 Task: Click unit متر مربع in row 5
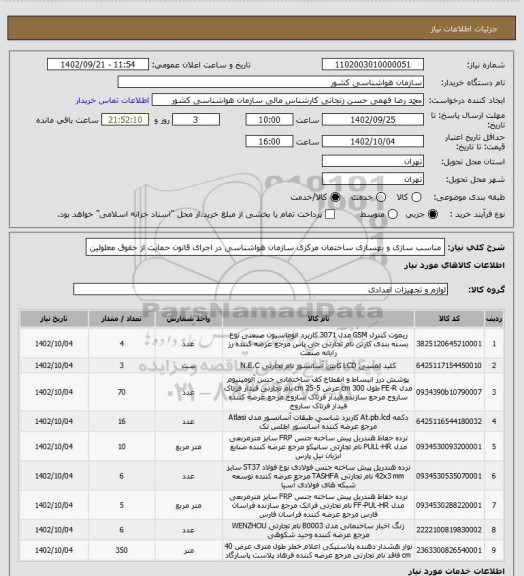189,447
